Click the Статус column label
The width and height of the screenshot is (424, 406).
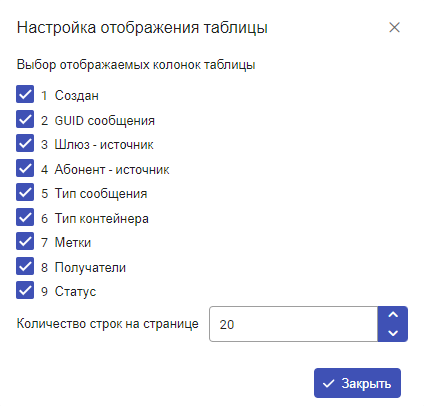75,291
